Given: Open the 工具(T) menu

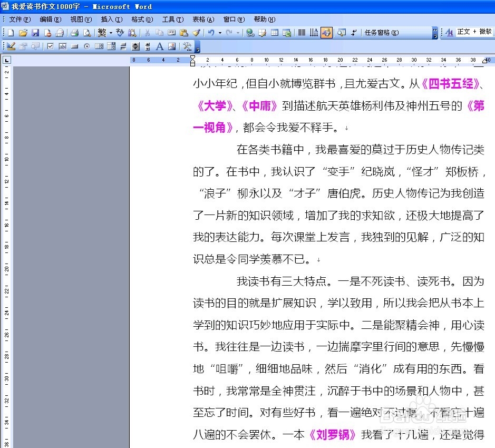Looking at the screenshot, I should pyautogui.click(x=173, y=20).
